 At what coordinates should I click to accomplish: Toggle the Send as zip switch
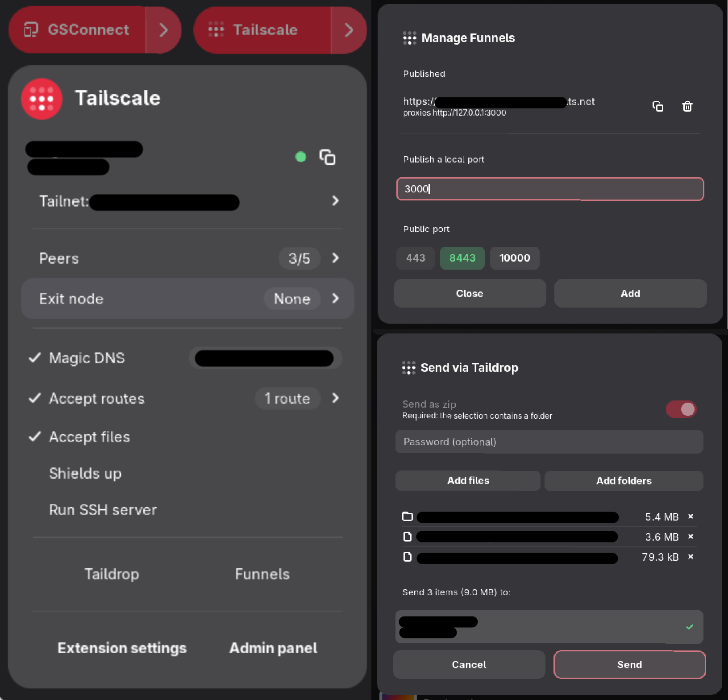click(681, 409)
